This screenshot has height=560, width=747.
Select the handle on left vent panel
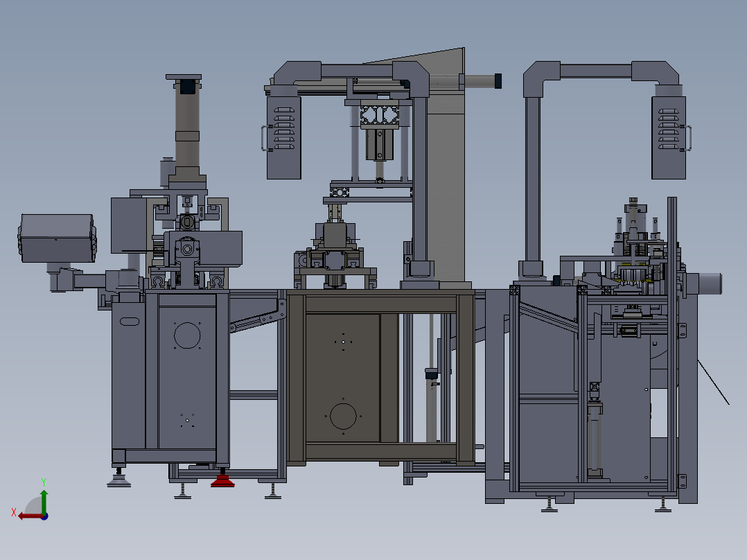[x=263, y=138]
